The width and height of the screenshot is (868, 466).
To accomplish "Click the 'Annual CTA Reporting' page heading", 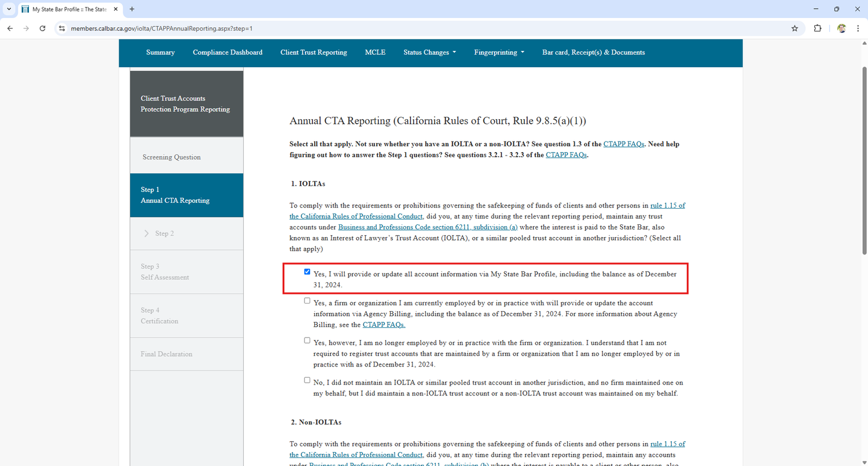I will 438,121.
